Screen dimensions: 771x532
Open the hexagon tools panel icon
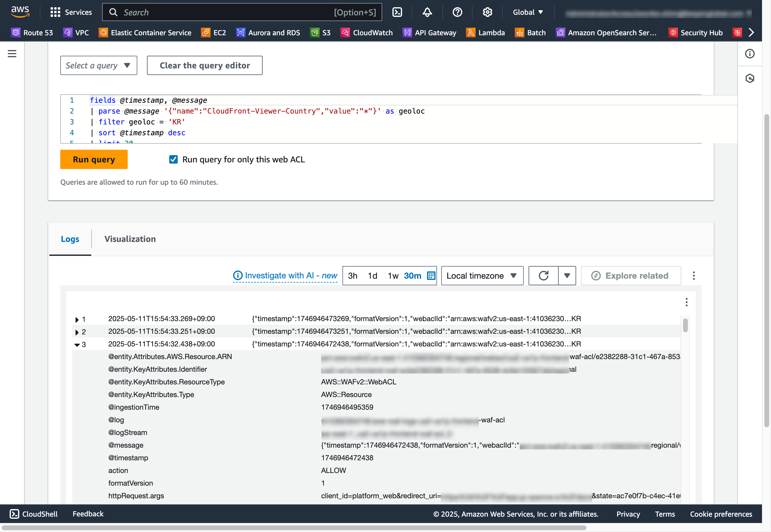pyautogui.click(x=750, y=78)
